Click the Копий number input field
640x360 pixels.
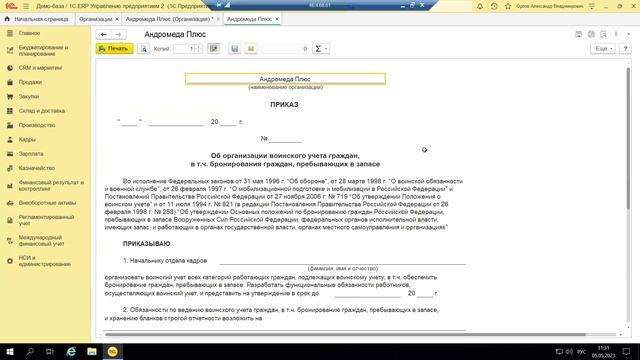point(184,49)
